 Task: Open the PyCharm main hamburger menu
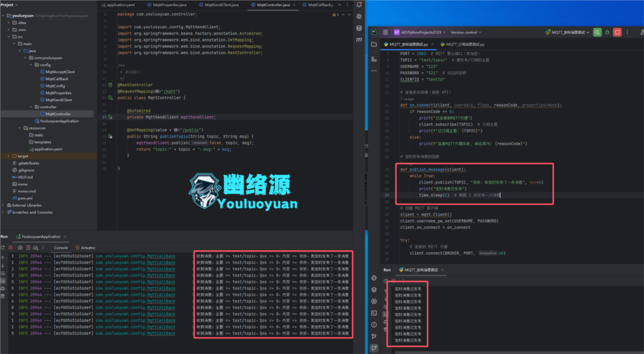(x=386, y=32)
